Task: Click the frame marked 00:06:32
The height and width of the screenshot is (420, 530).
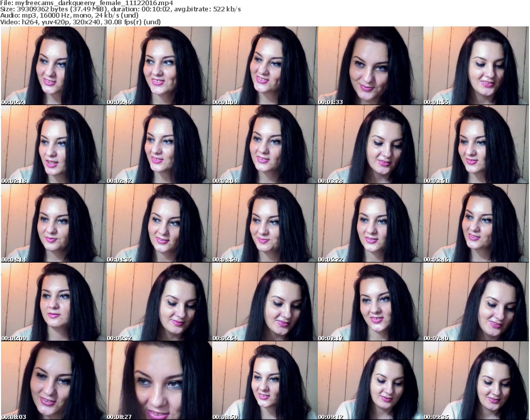Action: pyautogui.click(x=159, y=302)
